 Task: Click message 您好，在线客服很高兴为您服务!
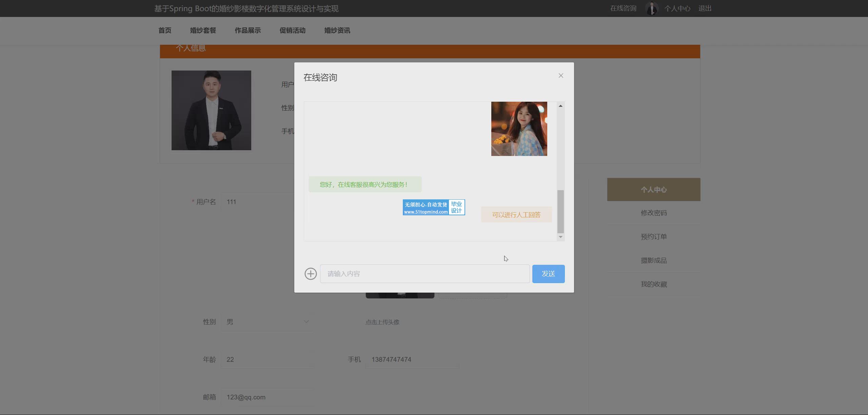pos(365,184)
